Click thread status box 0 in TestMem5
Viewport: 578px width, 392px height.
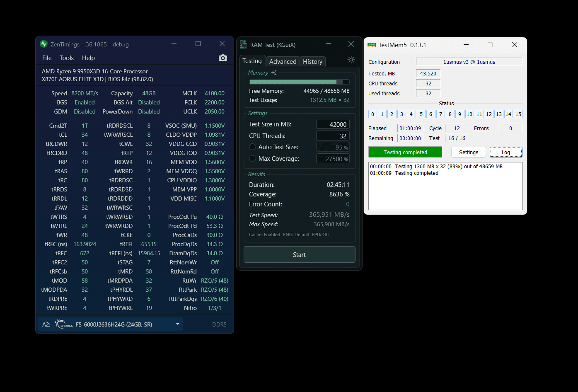(372, 114)
